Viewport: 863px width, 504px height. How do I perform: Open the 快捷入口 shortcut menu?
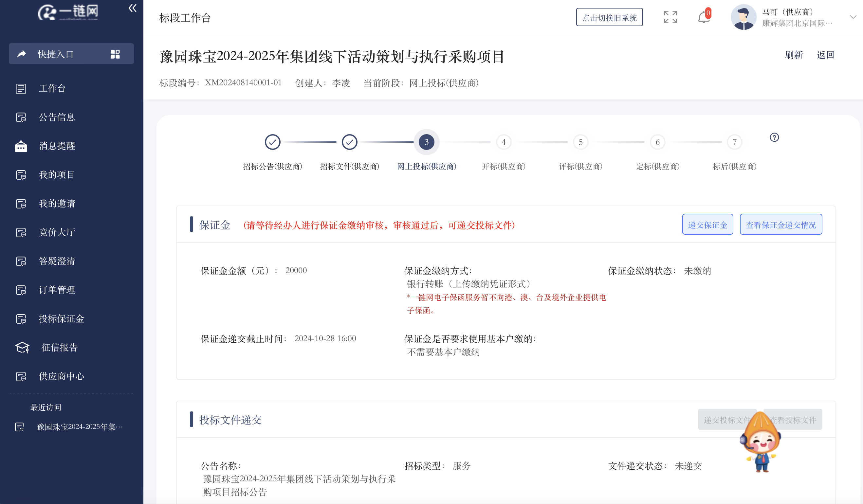click(55, 54)
